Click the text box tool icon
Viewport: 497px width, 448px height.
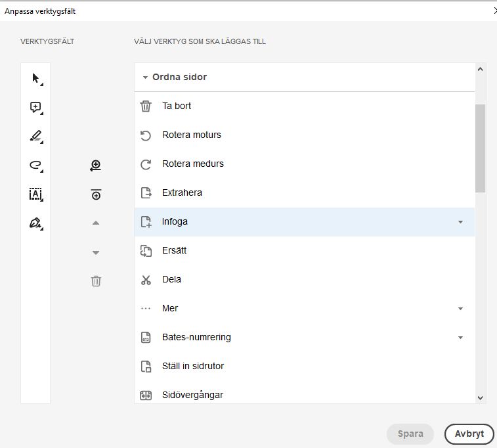(36, 194)
